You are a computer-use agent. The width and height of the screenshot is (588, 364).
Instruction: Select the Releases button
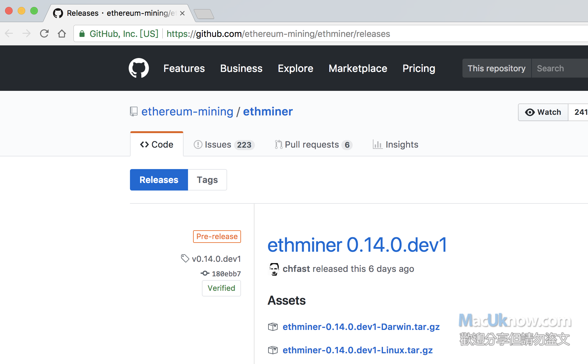[x=159, y=180]
